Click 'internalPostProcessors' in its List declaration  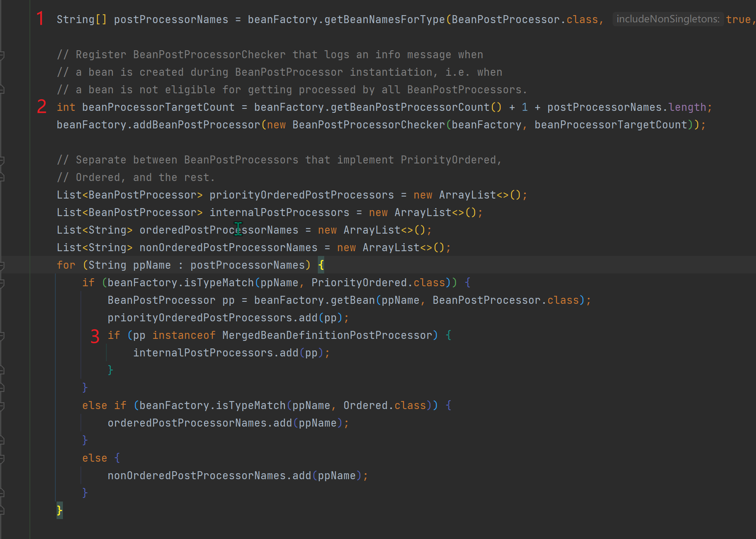(279, 212)
